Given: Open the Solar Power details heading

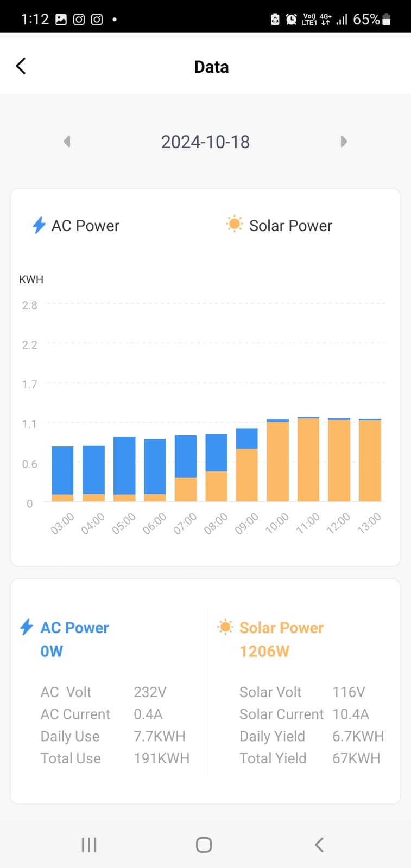Looking at the screenshot, I should point(281,628).
